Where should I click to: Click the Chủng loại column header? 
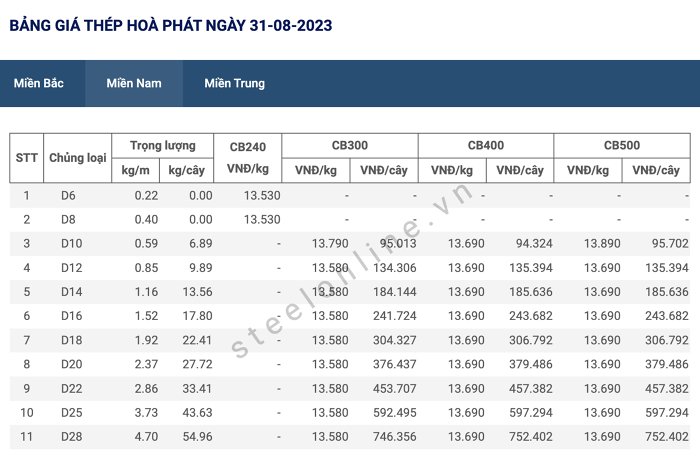[78, 158]
